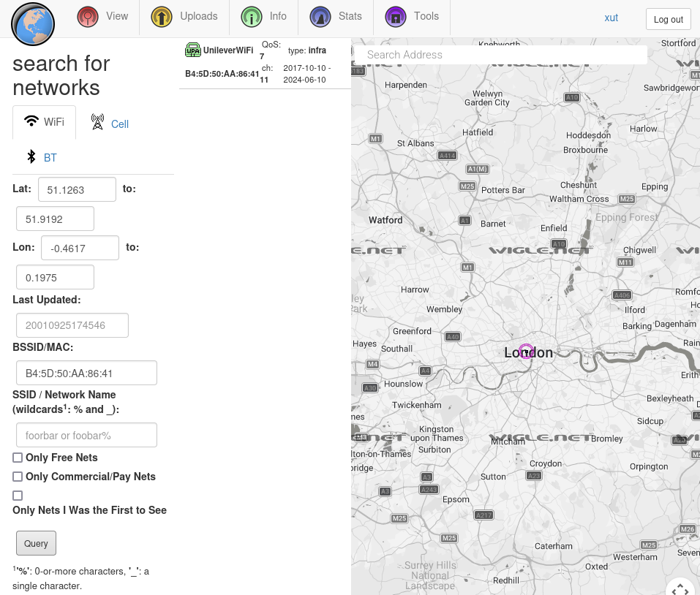
Task: Click the Query button
Action: tap(36, 543)
